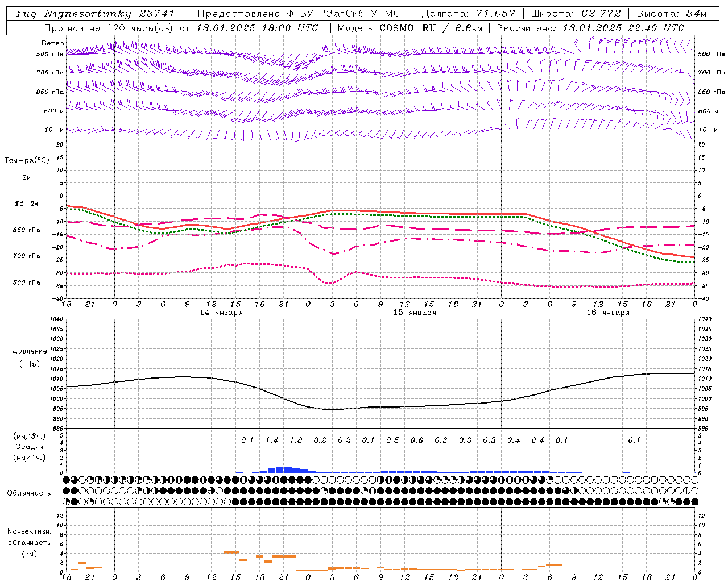
Task: Click the "Осадки" precipitation label
Action: 30,447
